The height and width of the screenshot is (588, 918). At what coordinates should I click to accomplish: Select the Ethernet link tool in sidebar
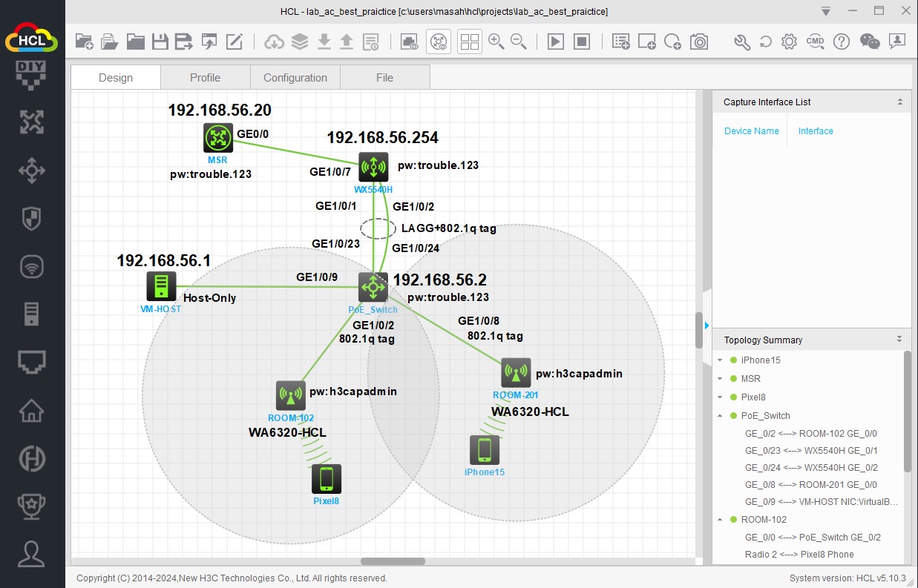tap(32, 362)
